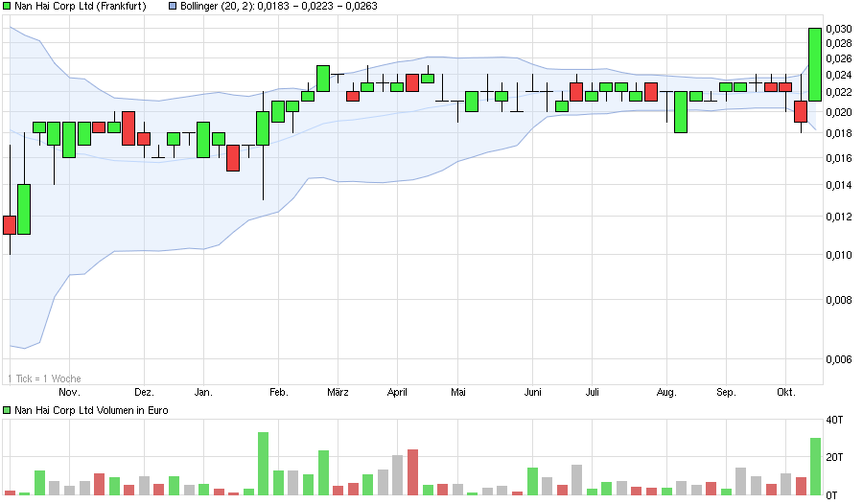The height and width of the screenshot is (504, 863).
Task: Click the green Nan Hai Corp Ltd legend swatch
Action: [x=7, y=7]
